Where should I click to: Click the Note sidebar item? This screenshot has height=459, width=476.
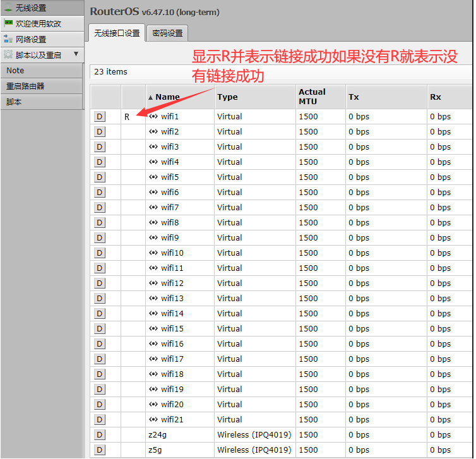(x=41, y=71)
